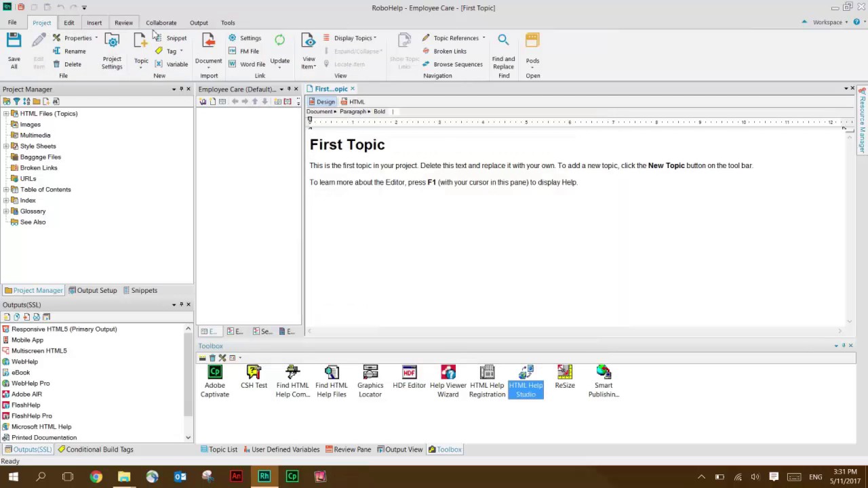Image resolution: width=868 pixels, height=488 pixels.
Task: Open the File menu
Action: (x=12, y=22)
